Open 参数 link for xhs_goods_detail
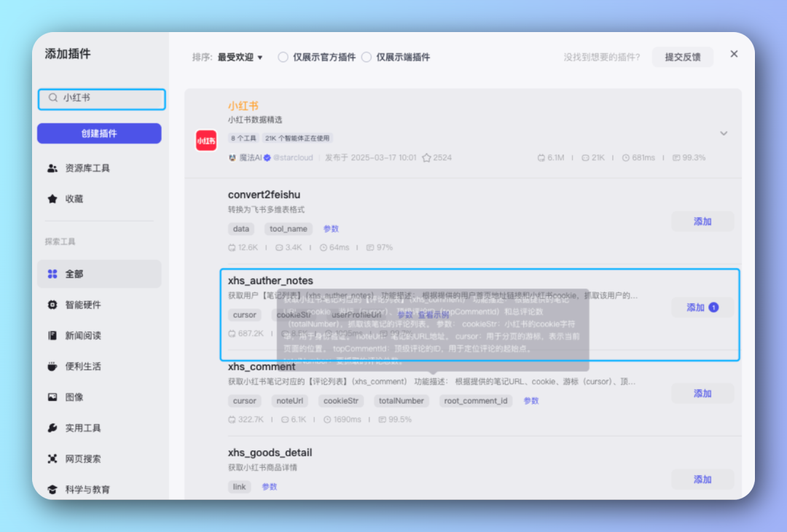Screen dimensions: 787x532 coord(270,487)
